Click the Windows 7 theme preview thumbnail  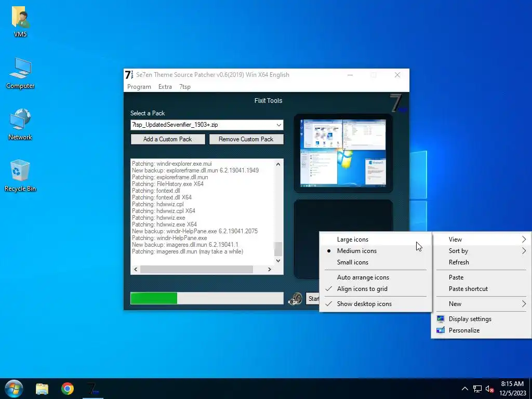[x=343, y=153]
